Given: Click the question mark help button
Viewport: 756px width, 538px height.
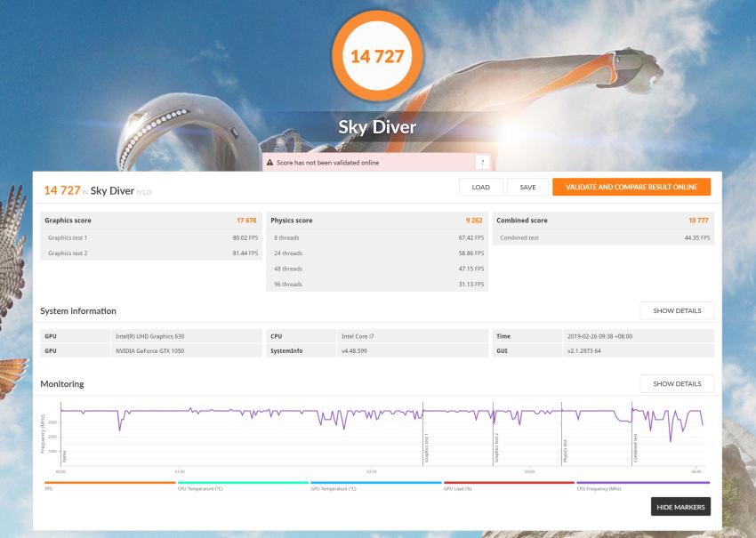Looking at the screenshot, I should [x=482, y=162].
